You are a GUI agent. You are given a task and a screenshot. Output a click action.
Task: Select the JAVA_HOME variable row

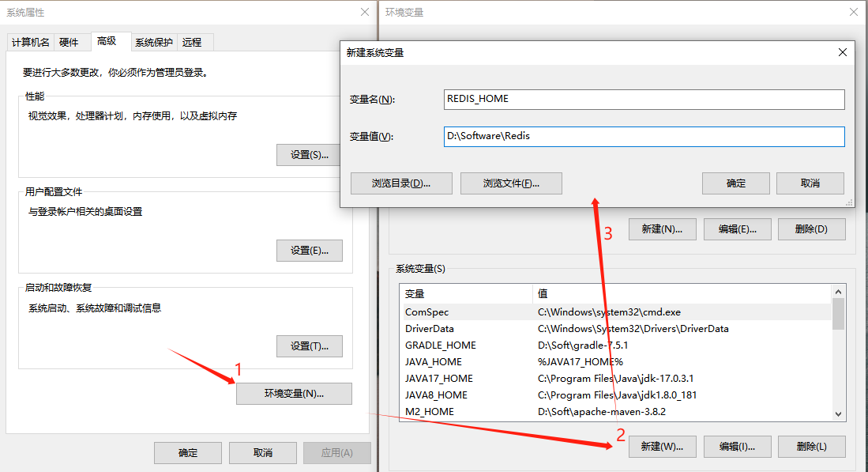(615, 362)
